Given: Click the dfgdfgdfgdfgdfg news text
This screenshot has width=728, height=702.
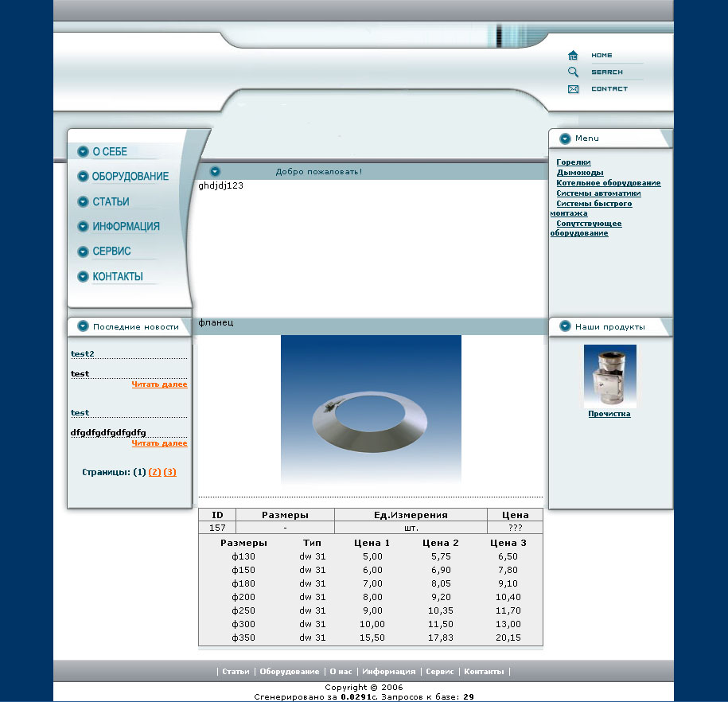Looking at the screenshot, I should (108, 432).
